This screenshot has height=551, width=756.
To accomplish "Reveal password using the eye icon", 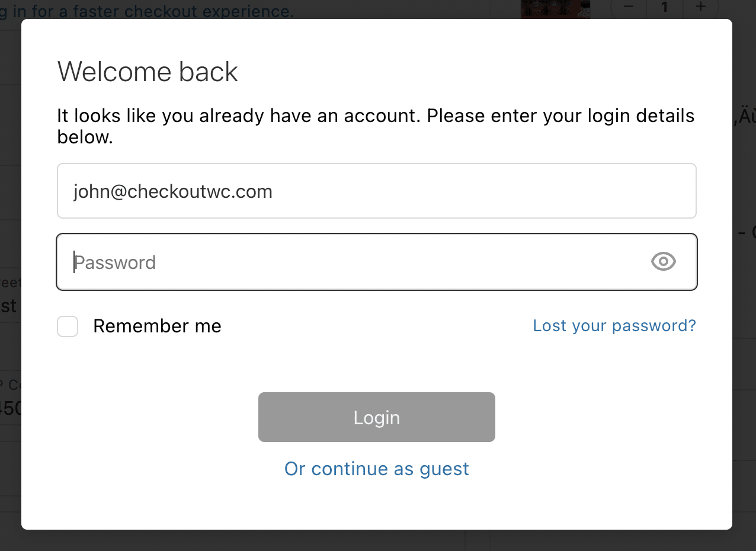I will (663, 261).
